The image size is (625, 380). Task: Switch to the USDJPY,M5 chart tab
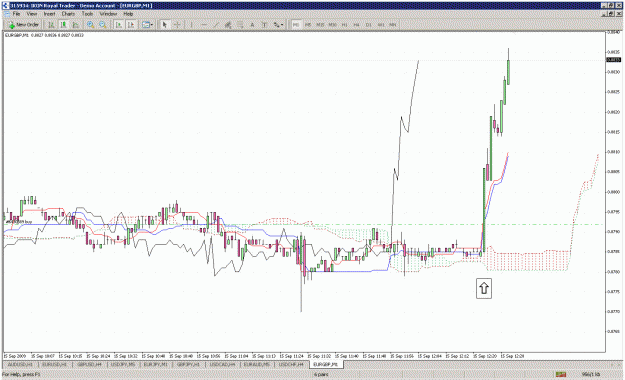click(x=123, y=365)
